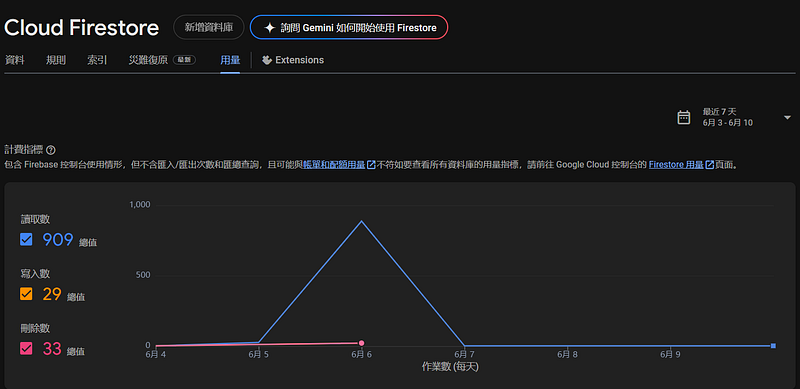Open the Firestore 用量 link

click(x=676, y=165)
